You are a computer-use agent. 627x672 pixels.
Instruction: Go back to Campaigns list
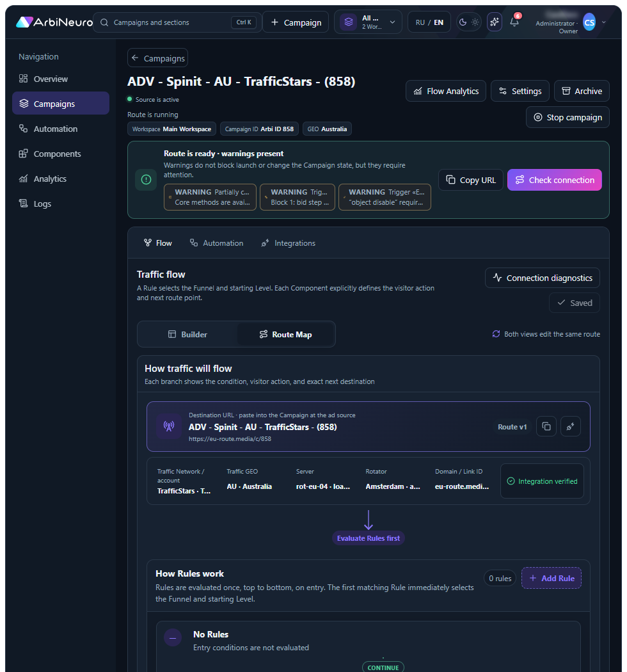point(158,58)
